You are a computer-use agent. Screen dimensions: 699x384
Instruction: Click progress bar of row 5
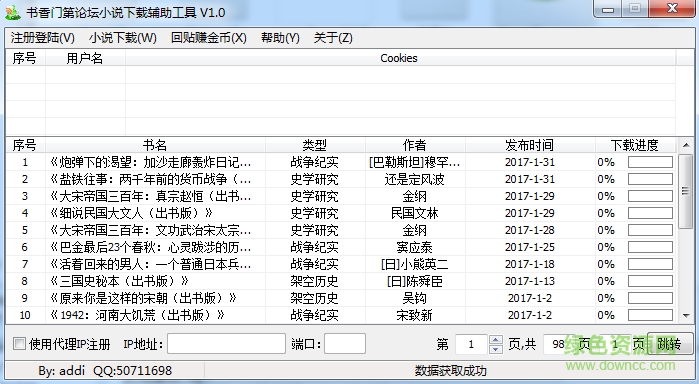point(650,230)
